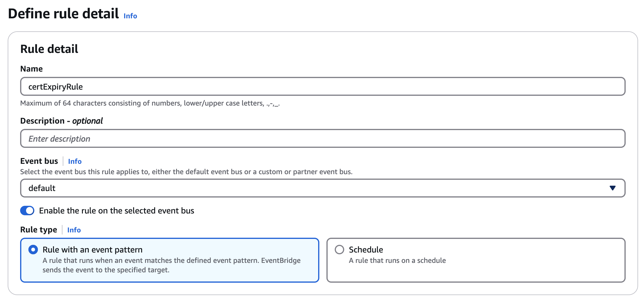Image resolution: width=644 pixels, height=301 pixels.
Task: Click the default text in Event bus selector
Action: tap(42, 188)
